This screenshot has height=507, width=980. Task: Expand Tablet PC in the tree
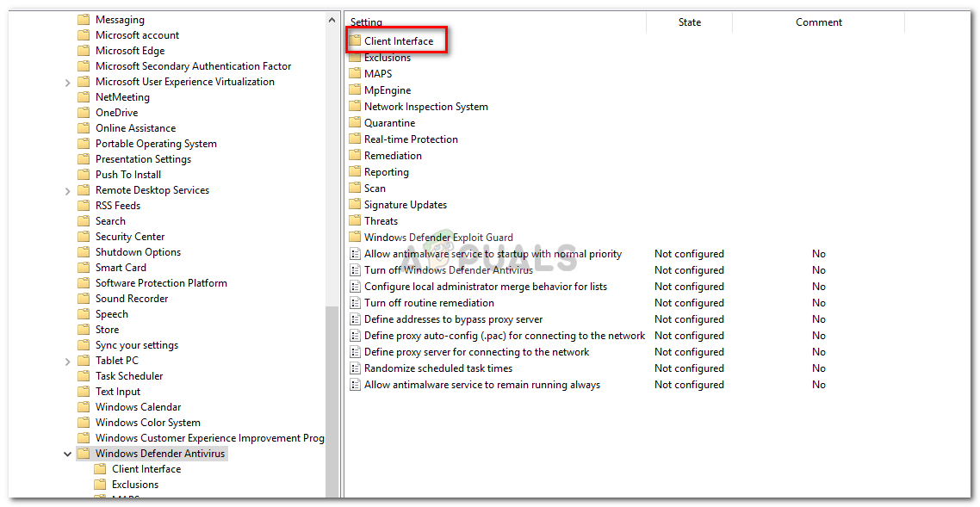67,360
